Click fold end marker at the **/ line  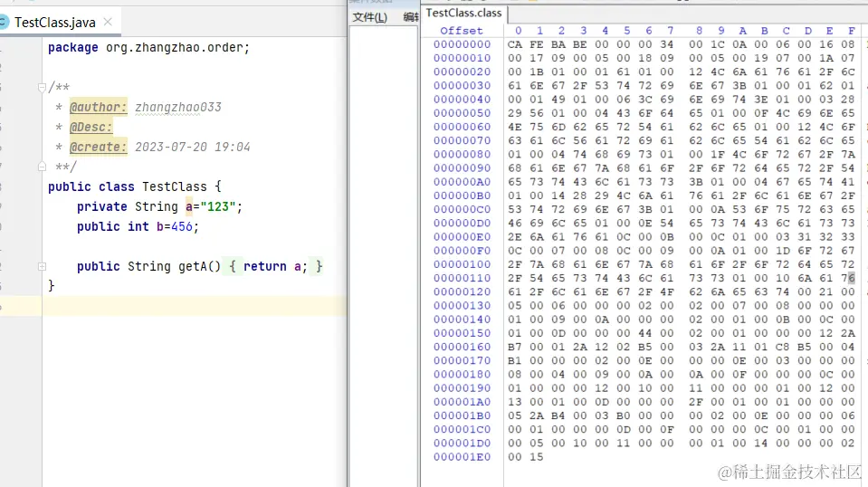(42, 166)
